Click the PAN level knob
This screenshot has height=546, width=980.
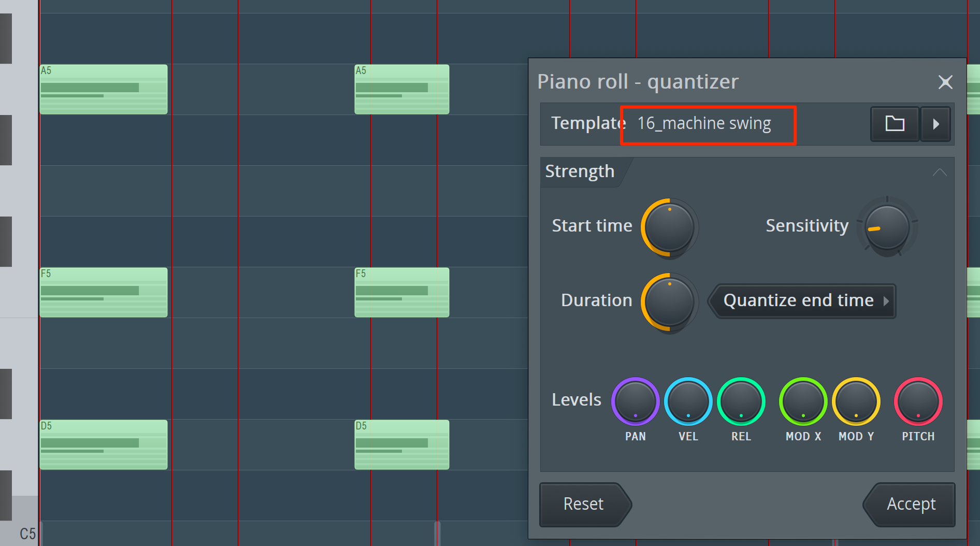pos(635,401)
